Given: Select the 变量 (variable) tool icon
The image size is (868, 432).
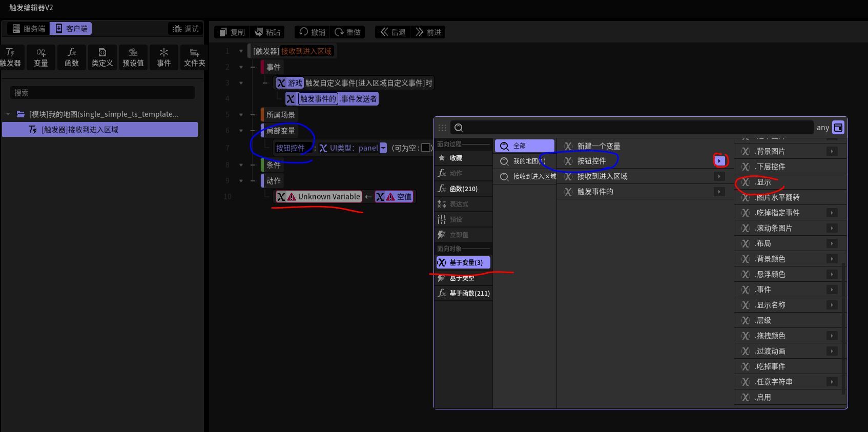Looking at the screenshot, I should coord(41,57).
